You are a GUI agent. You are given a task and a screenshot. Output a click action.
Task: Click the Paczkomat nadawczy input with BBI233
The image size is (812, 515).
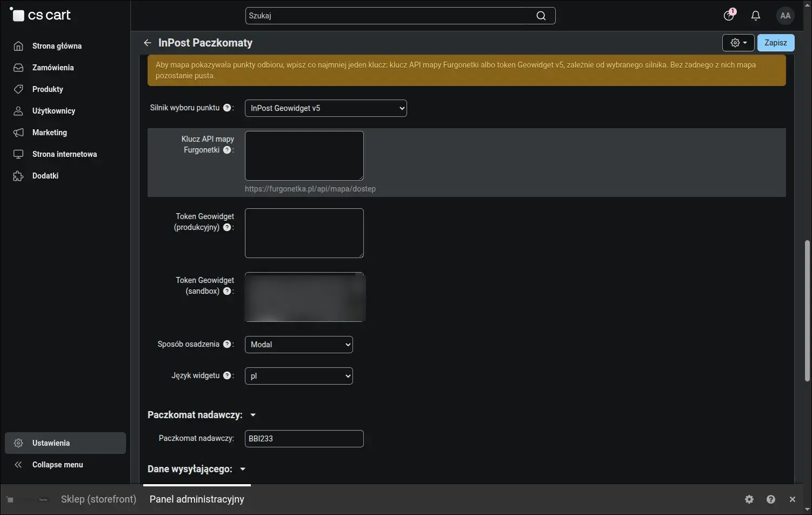[304, 439]
